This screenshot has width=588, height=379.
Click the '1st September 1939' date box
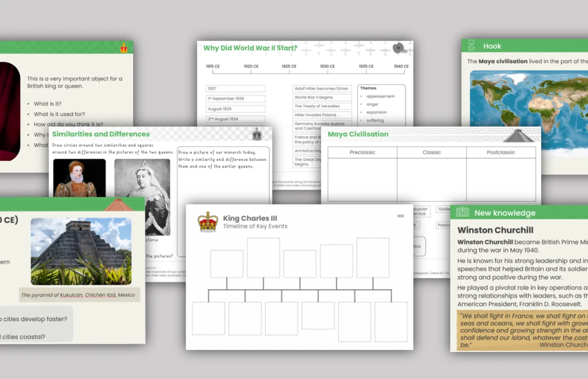tap(235, 99)
